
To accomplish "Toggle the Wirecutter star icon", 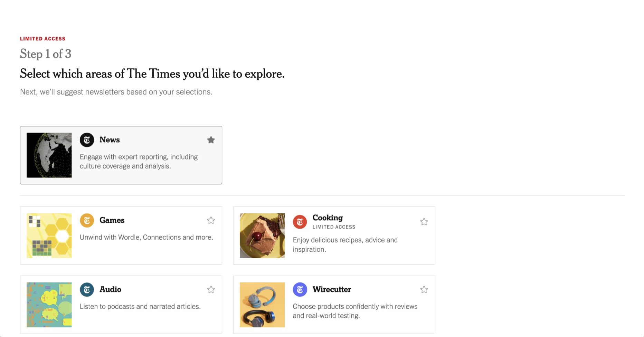I will click(x=424, y=289).
